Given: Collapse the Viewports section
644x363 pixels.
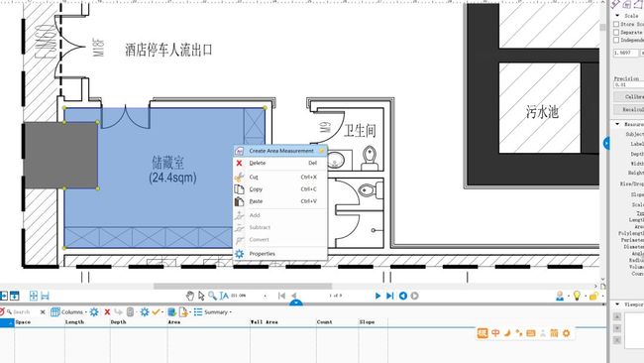Looking at the screenshot, I should [x=617, y=304].
